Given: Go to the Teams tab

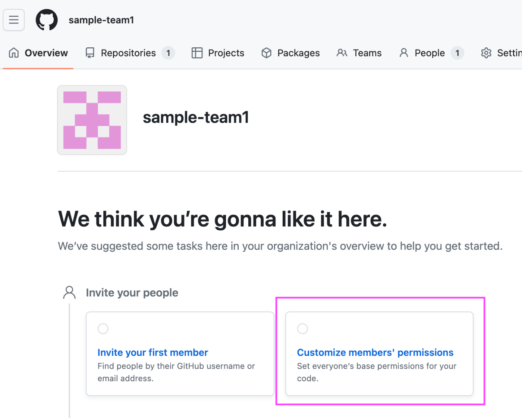Looking at the screenshot, I should point(367,53).
